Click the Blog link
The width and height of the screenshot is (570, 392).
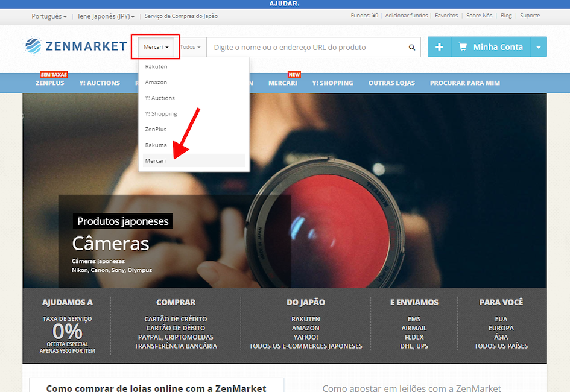click(506, 16)
